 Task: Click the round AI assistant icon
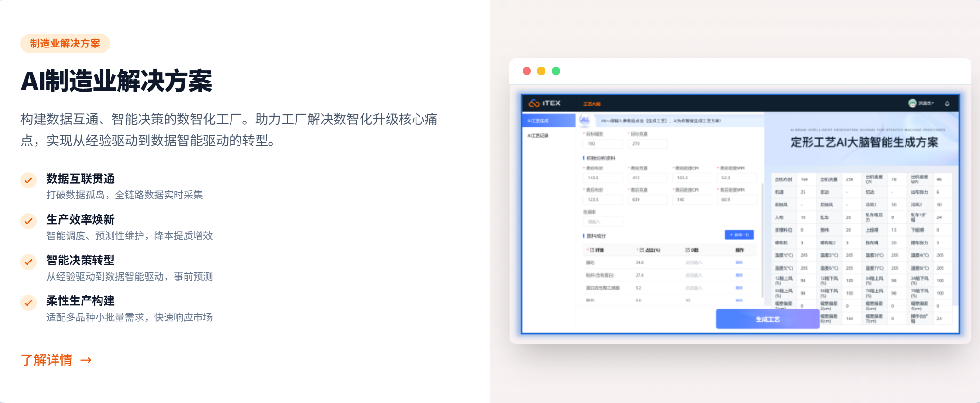[x=585, y=120]
